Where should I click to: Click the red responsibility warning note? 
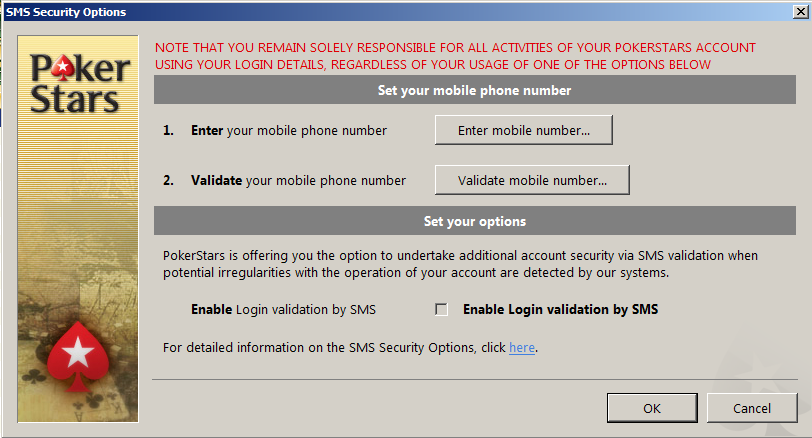pyautogui.click(x=455, y=56)
